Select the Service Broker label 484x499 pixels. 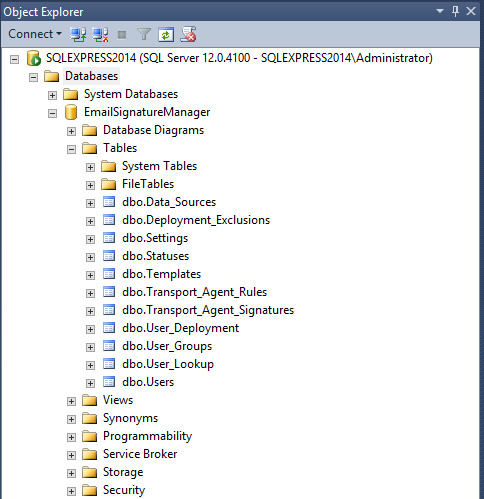tap(140, 454)
